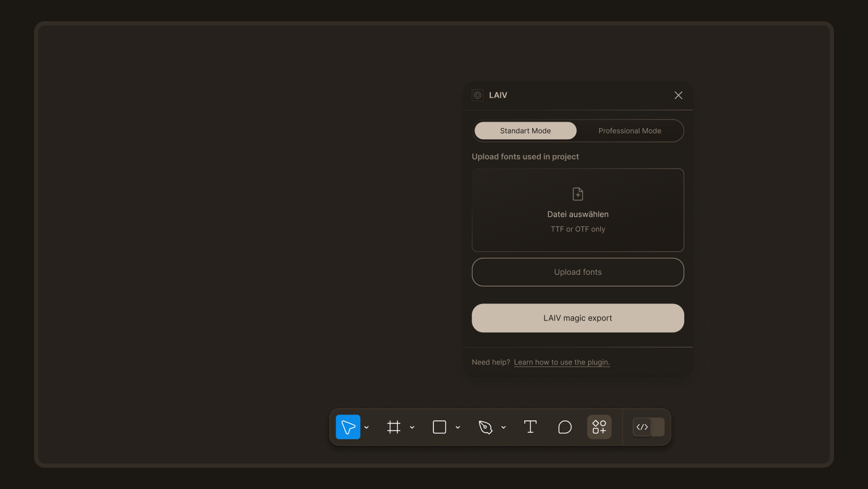868x489 pixels.
Task: Click the 'TTF or OTF only' hint text
Action: click(x=578, y=229)
